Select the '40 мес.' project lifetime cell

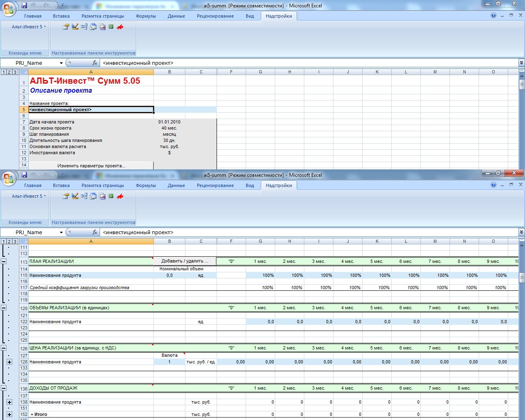tap(169, 128)
